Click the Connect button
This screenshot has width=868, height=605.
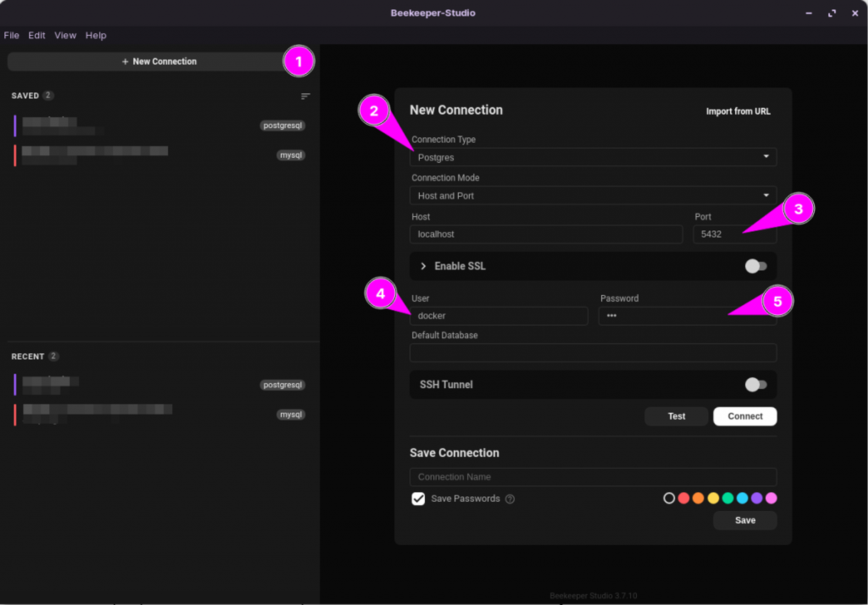[x=745, y=416]
